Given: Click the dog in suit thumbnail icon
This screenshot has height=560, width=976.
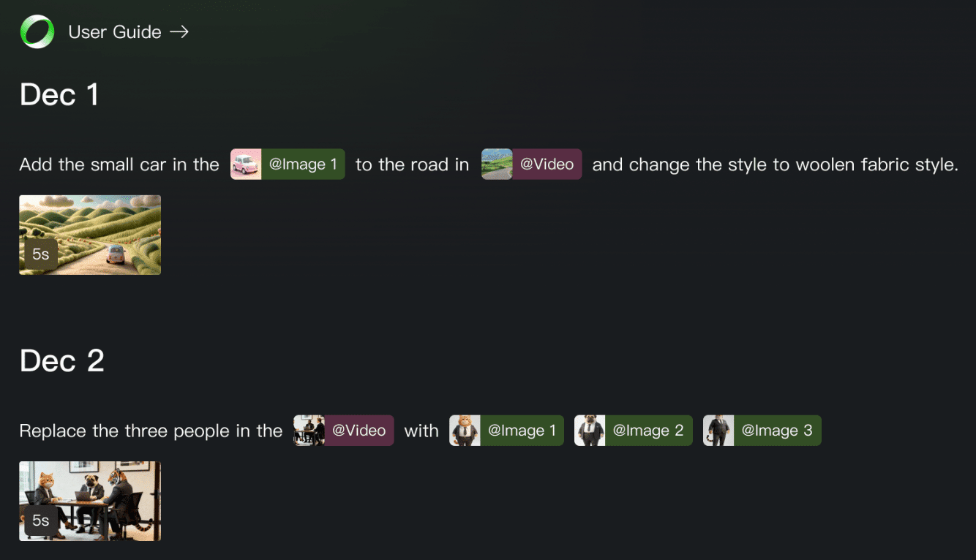Looking at the screenshot, I should [x=590, y=431].
